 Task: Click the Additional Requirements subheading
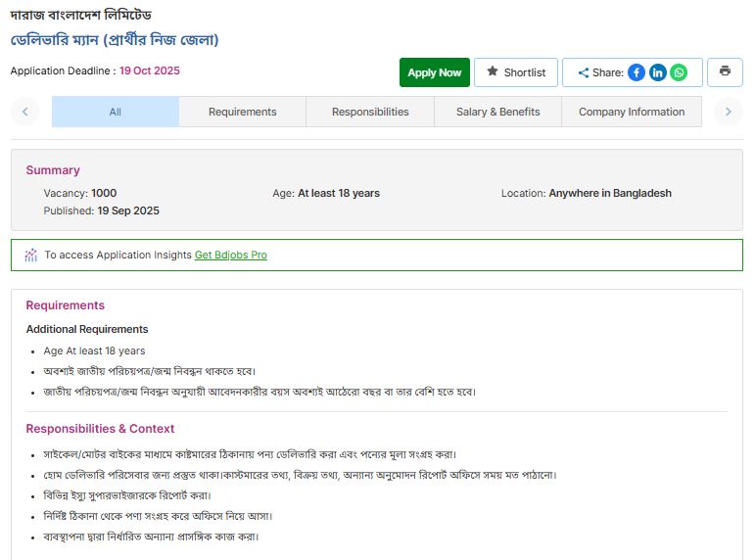coord(87,329)
